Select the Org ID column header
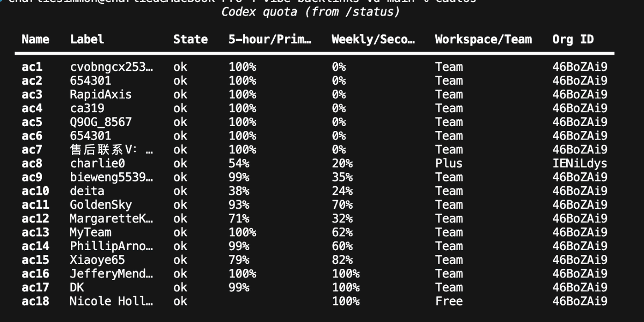The width and height of the screenshot is (644, 322). [573, 40]
